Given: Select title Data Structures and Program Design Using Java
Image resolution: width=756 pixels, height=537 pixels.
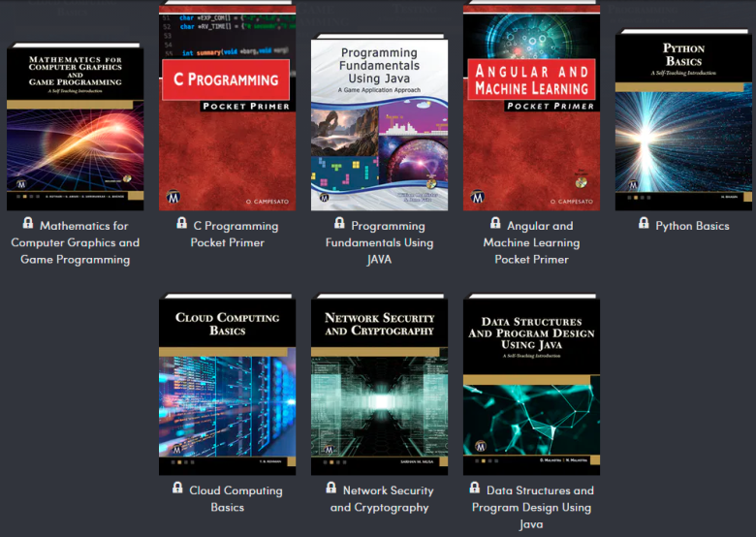Looking at the screenshot, I should (x=532, y=507).
